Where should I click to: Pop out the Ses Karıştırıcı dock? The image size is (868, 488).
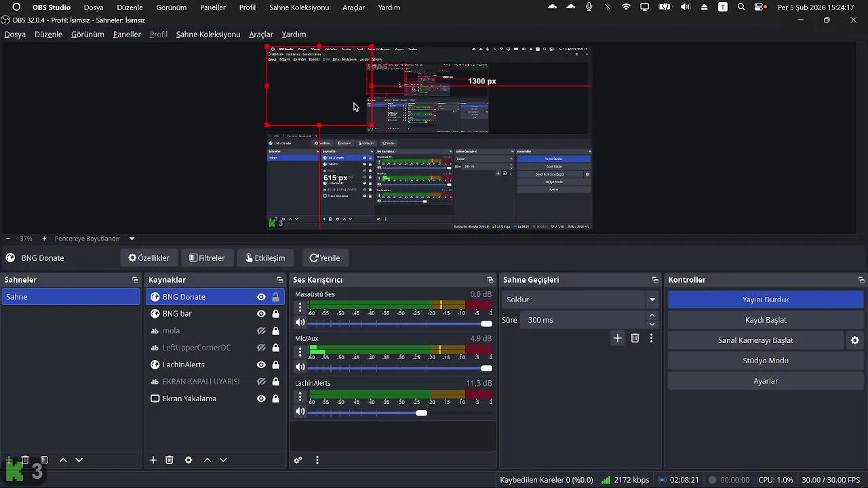[x=490, y=280]
